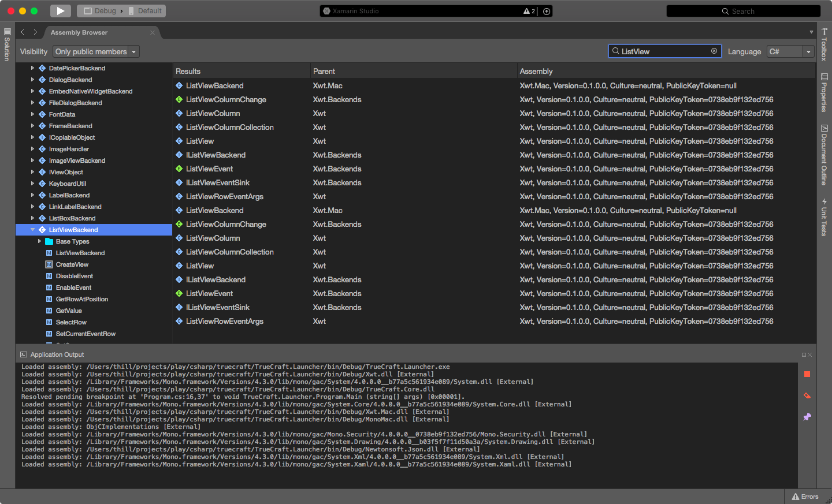Clear the Application Output console
Image resolution: width=832 pixels, height=504 pixels.
point(807,395)
